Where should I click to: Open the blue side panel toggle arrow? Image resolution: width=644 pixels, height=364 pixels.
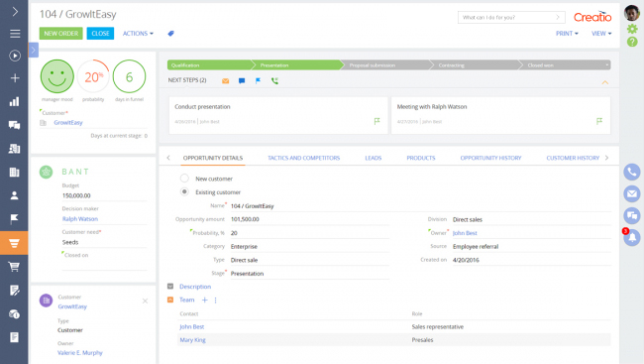pos(34,50)
